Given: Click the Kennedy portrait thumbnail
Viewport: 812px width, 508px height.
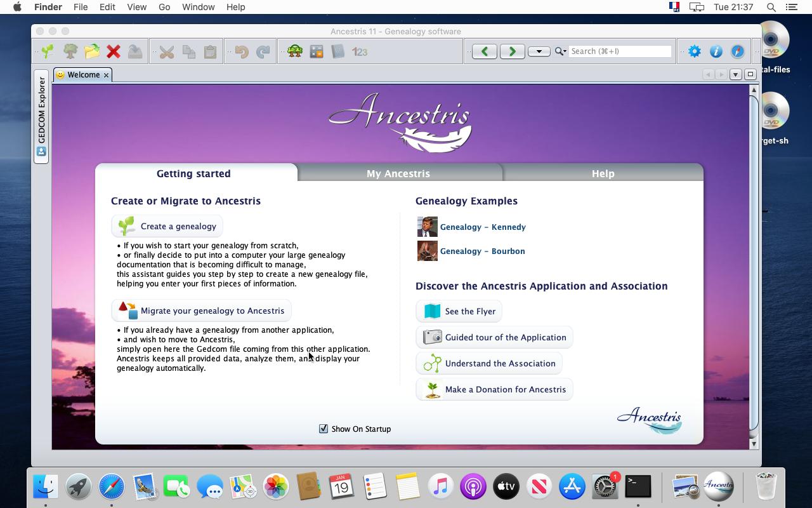Looking at the screenshot, I should 427,227.
